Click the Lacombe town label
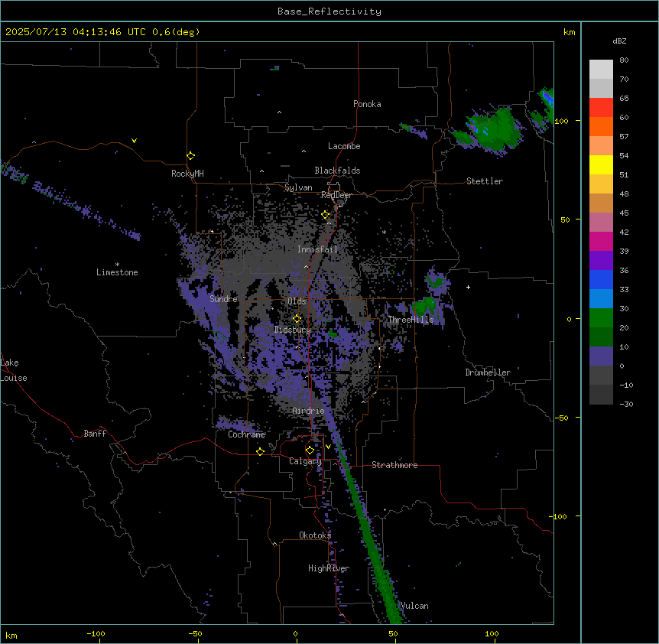 click(344, 146)
